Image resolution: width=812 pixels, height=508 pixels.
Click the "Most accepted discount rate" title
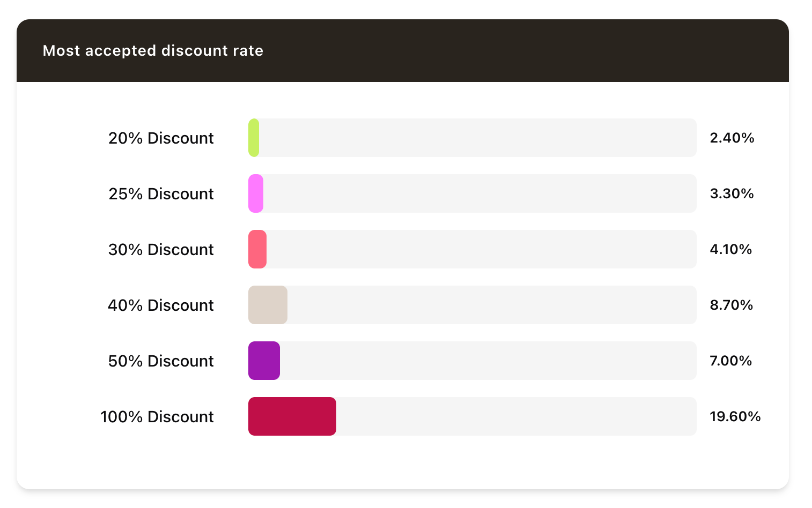pos(153,51)
